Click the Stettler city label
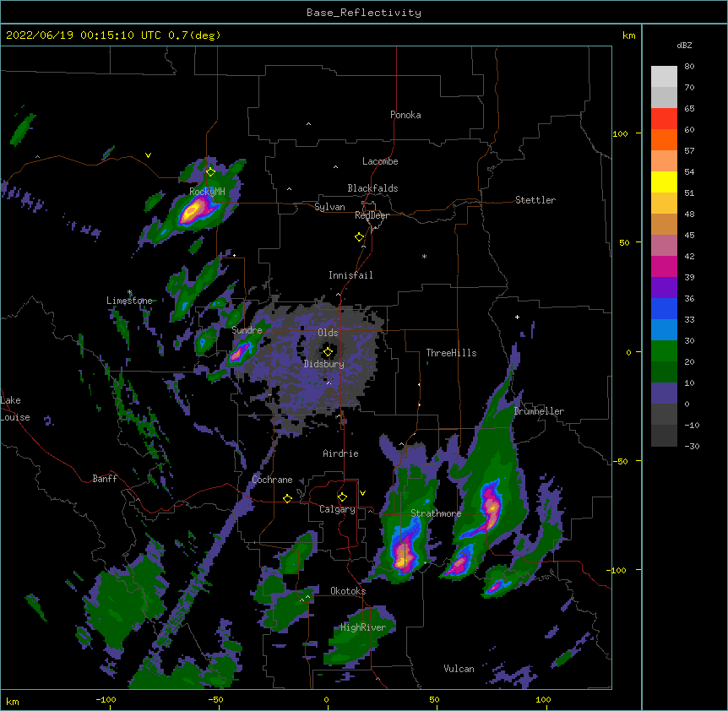Screen dimensions: 728x711 [535, 200]
